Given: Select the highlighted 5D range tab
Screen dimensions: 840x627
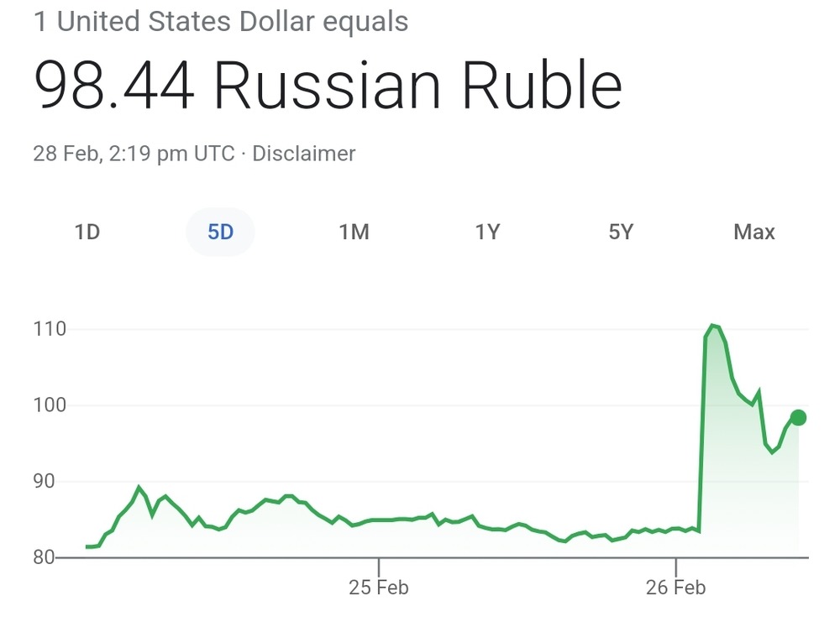Looking at the screenshot, I should point(220,232).
